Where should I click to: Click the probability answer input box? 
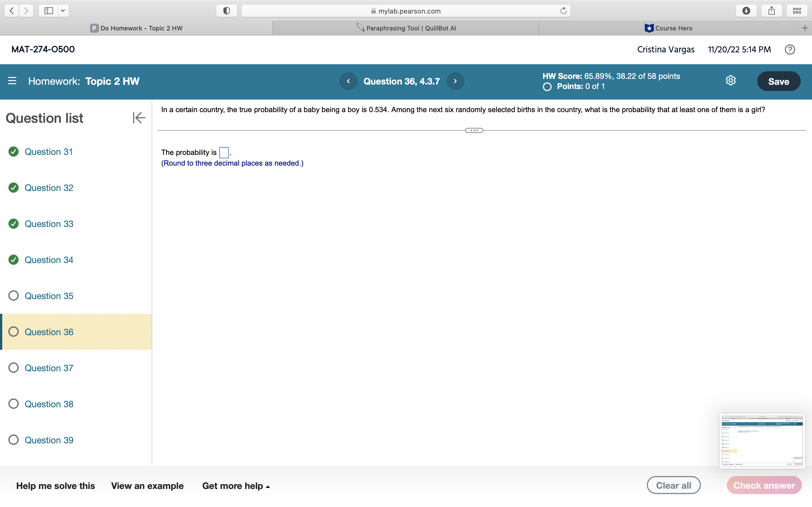coord(224,153)
